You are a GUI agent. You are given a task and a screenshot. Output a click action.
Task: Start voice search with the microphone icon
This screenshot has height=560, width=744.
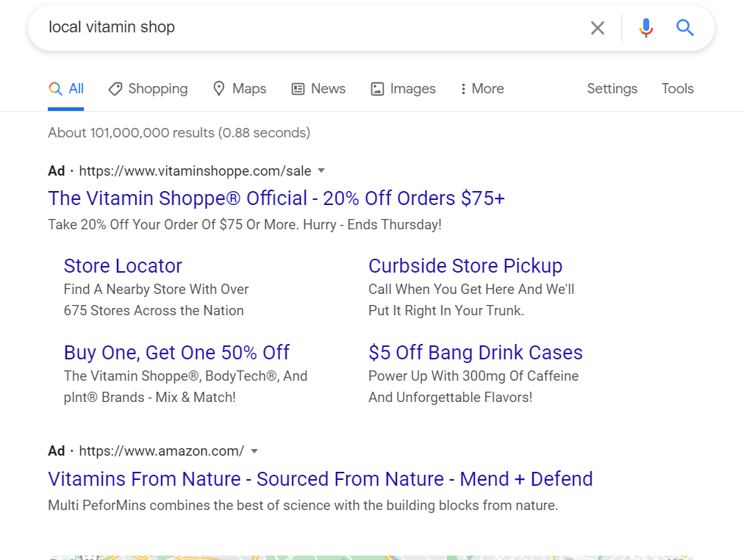click(x=645, y=28)
